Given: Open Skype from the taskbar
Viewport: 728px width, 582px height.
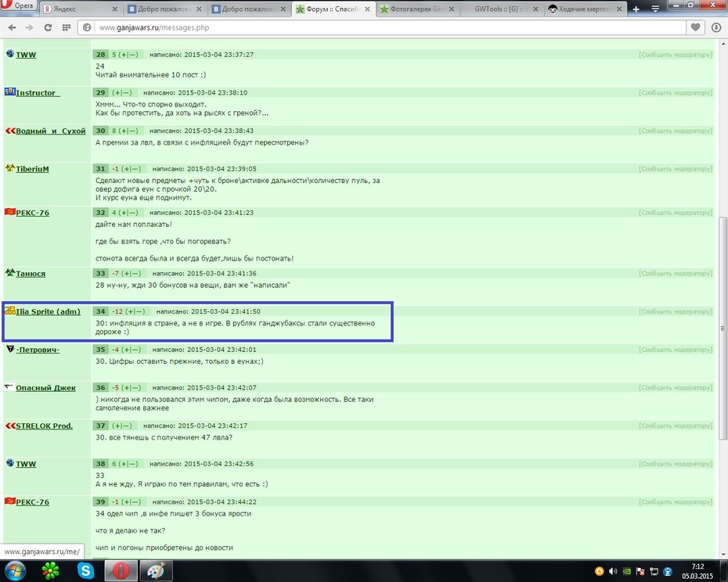Looking at the screenshot, I should [x=85, y=570].
